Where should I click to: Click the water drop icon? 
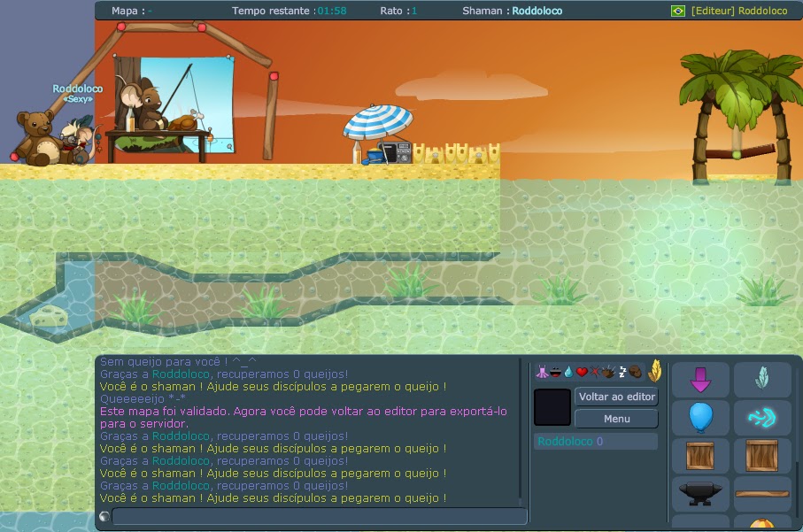click(x=568, y=372)
